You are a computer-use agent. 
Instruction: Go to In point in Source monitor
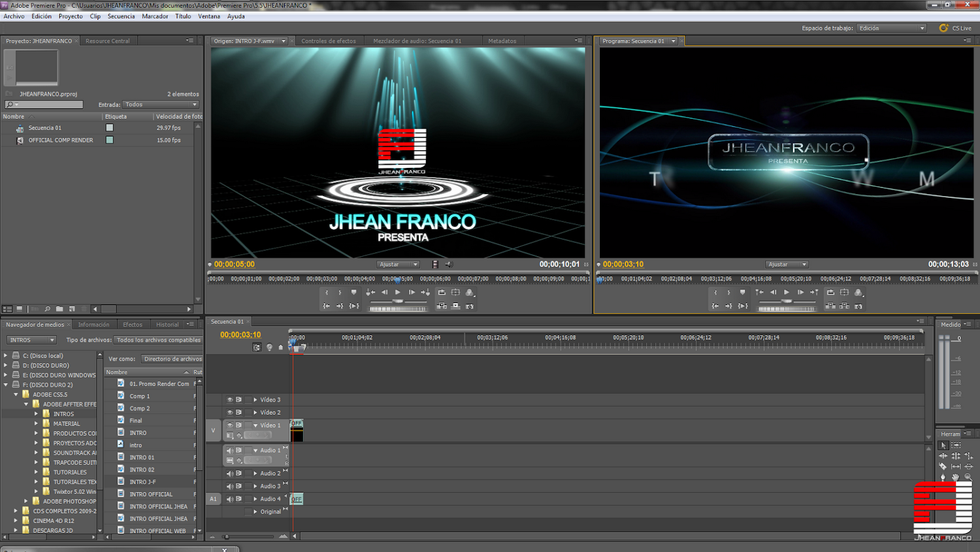pyautogui.click(x=326, y=306)
